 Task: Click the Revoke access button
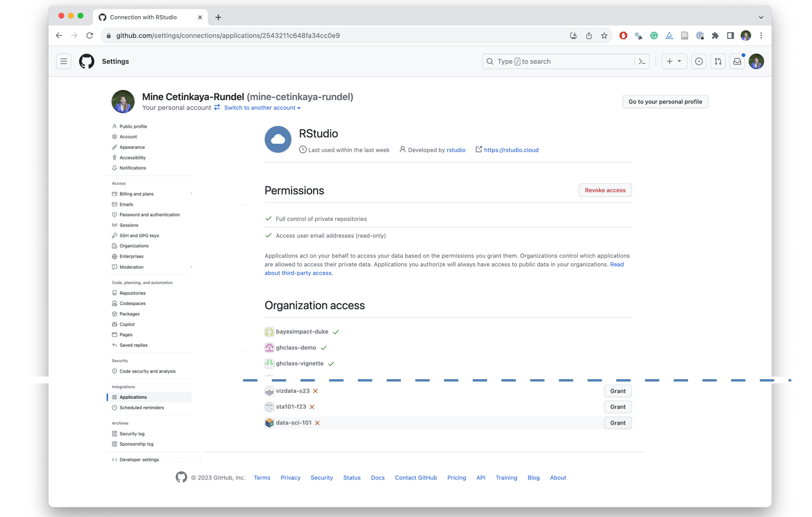point(605,190)
